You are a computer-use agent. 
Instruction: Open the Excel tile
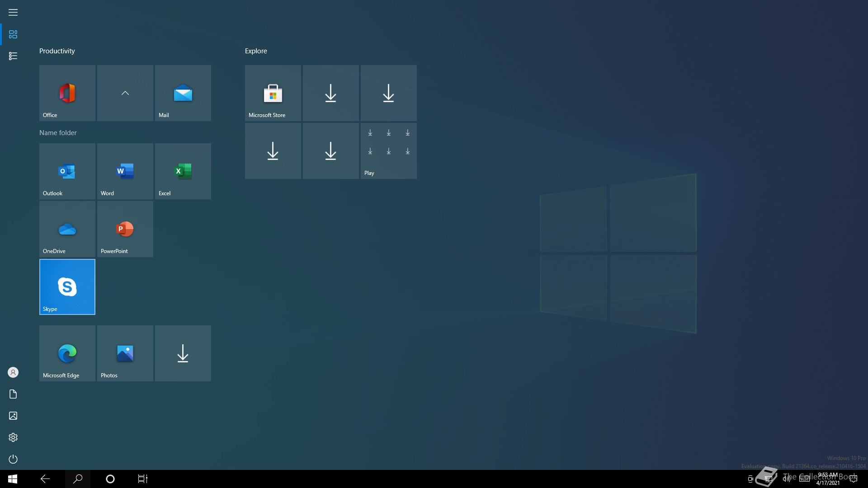(183, 171)
